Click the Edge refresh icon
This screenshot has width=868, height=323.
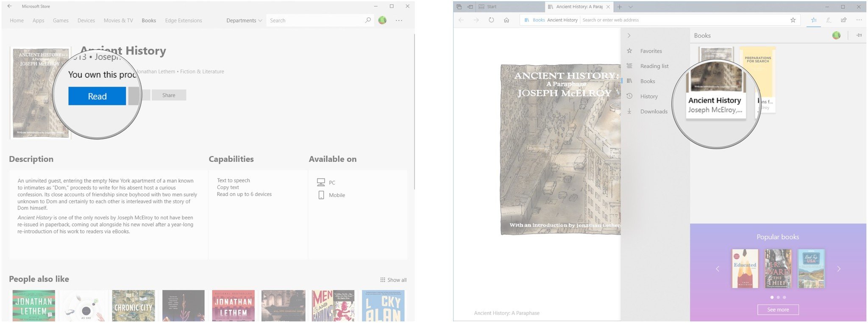[x=491, y=20]
